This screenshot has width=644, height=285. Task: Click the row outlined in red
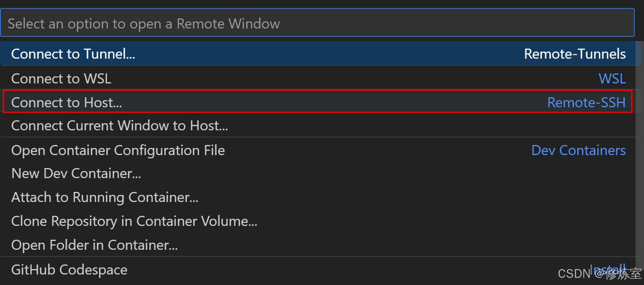pyautogui.click(x=317, y=102)
